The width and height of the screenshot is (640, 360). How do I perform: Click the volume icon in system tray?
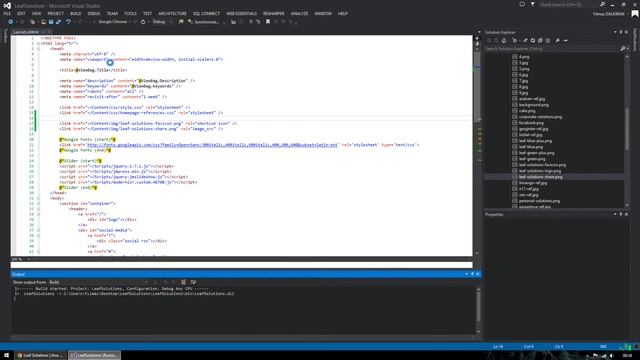611,356
